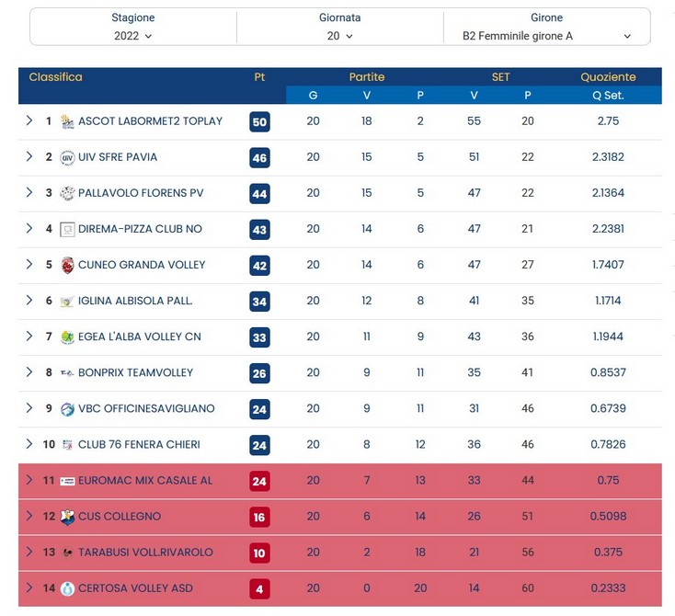Click the Direma-Pizza Club NO team logo
The height and width of the screenshot is (616, 675).
[67, 230]
